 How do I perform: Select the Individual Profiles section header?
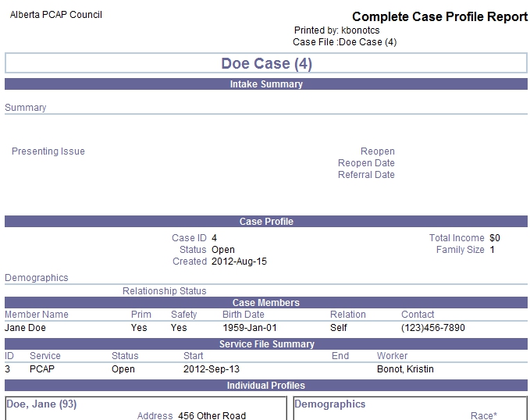pos(266,386)
